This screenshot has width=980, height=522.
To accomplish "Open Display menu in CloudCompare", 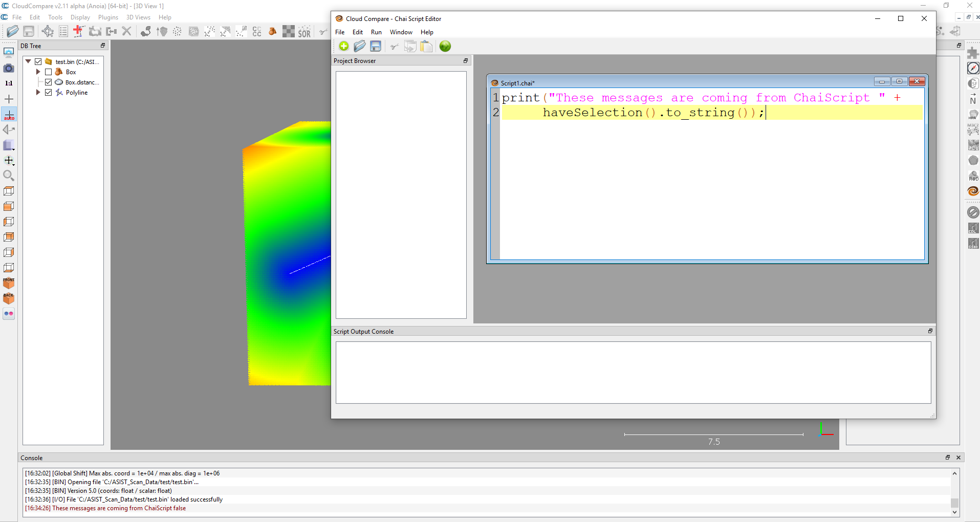I will (x=80, y=17).
